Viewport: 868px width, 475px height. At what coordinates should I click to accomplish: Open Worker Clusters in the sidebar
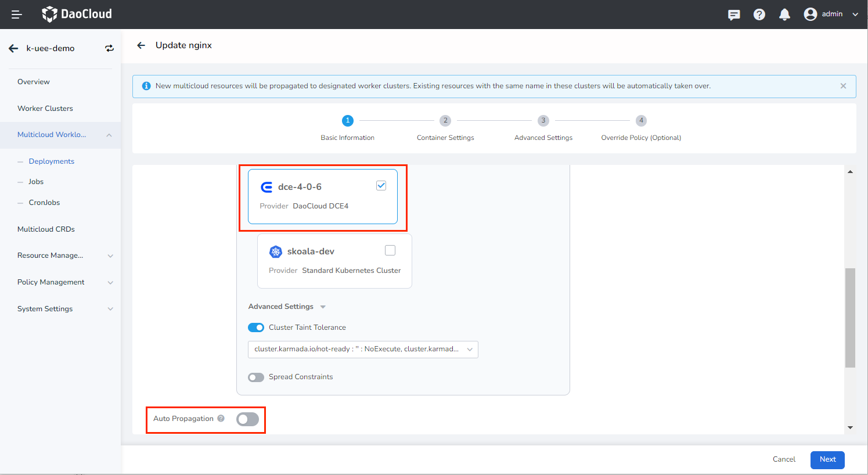coord(45,109)
